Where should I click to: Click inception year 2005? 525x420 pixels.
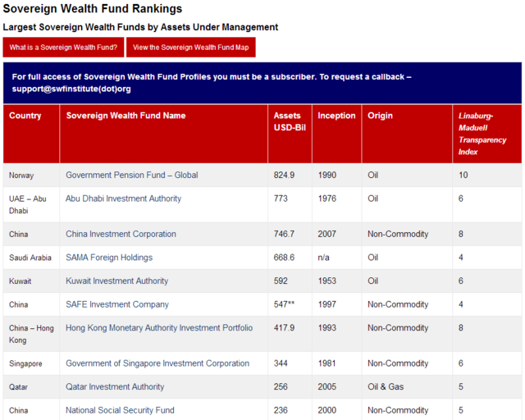pyautogui.click(x=326, y=387)
